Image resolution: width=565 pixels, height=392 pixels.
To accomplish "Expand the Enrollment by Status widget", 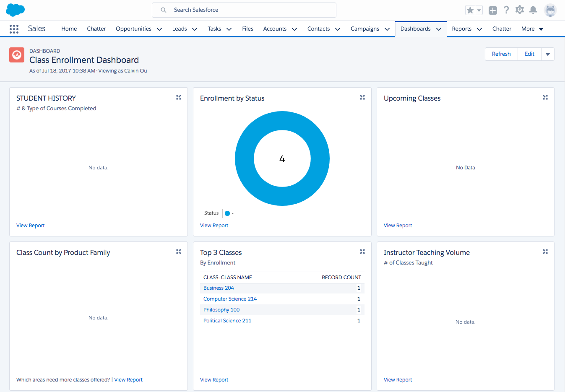I will coord(362,97).
